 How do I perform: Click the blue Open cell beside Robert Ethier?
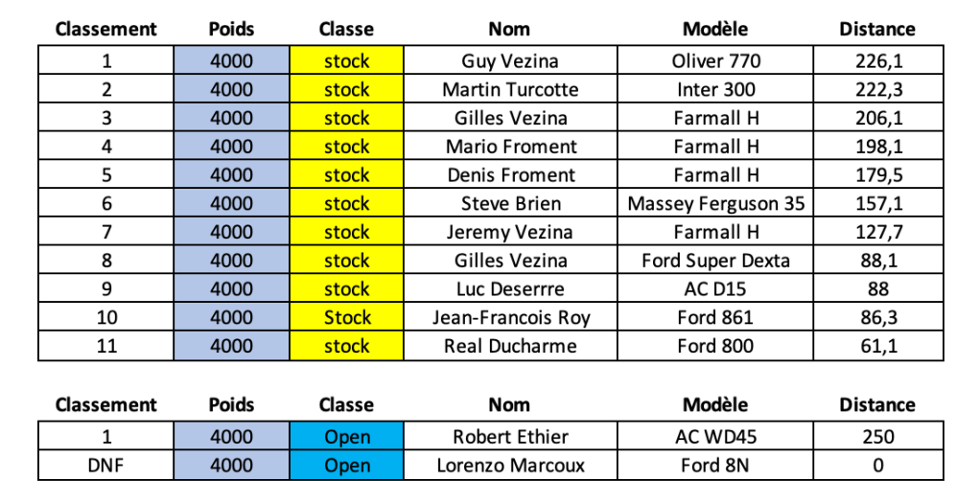[x=347, y=437]
